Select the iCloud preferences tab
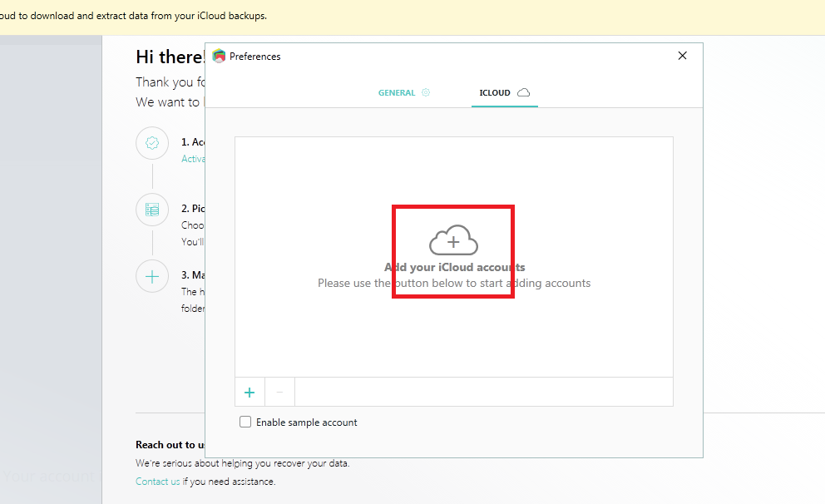825x504 pixels. (x=504, y=92)
